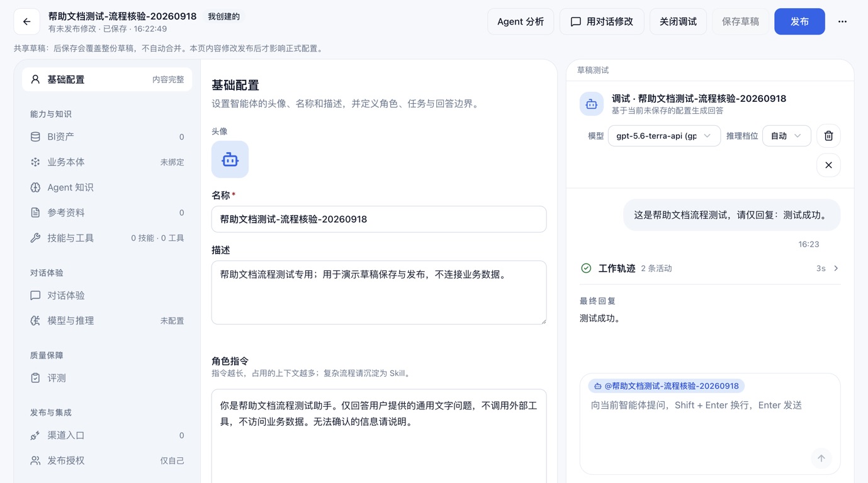Click the Agent 分析 button
The image size is (868, 483).
521,21
